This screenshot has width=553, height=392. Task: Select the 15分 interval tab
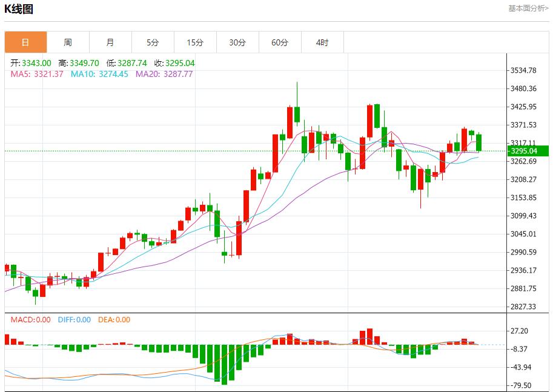tap(195, 42)
